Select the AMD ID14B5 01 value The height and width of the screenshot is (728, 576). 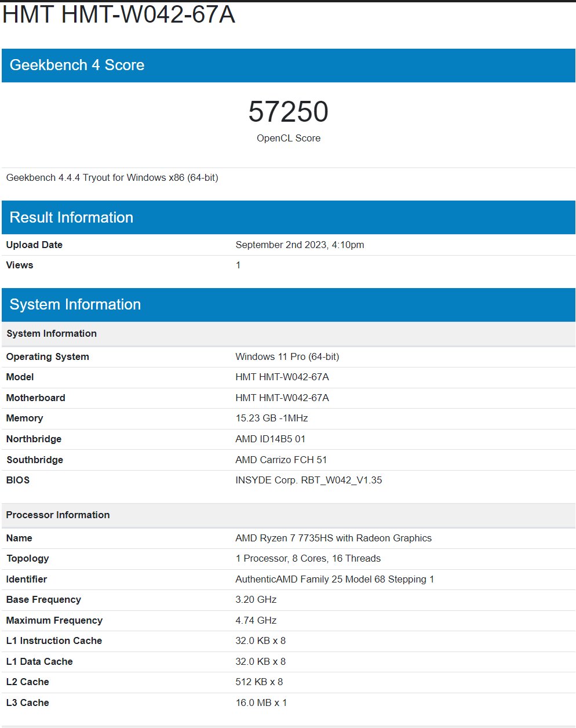(271, 439)
